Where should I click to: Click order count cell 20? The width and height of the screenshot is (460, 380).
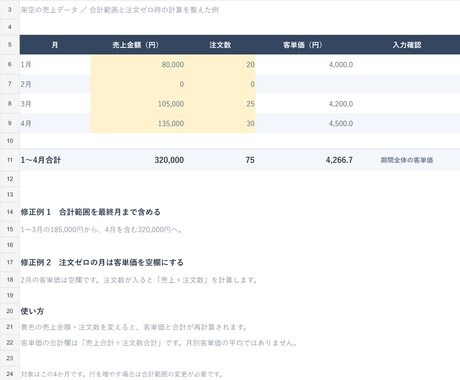pyautogui.click(x=220, y=64)
